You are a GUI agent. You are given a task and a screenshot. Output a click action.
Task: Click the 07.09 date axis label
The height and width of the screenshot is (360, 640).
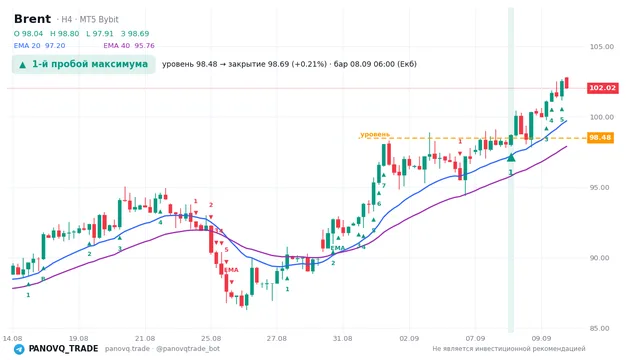[475, 338]
